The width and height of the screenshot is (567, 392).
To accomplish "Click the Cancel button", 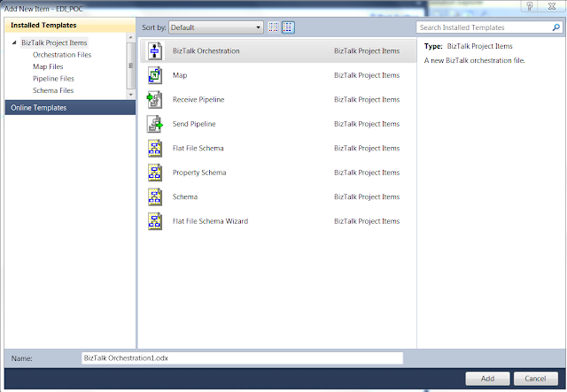I will (535, 379).
